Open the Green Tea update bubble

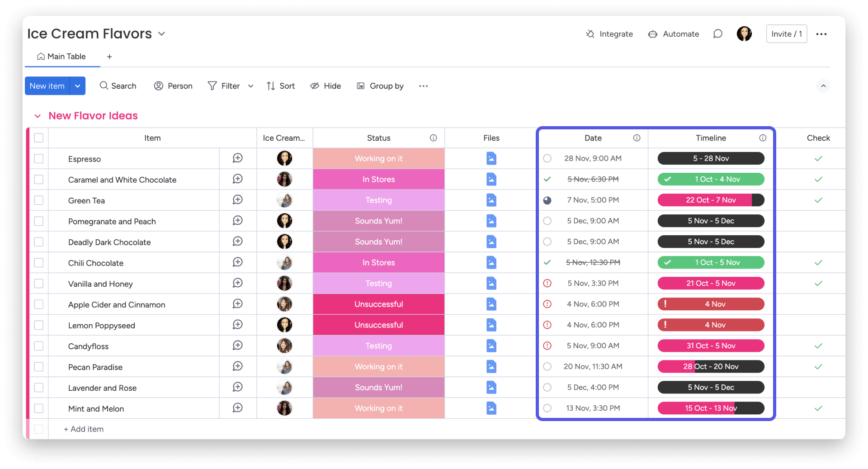(238, 200)
